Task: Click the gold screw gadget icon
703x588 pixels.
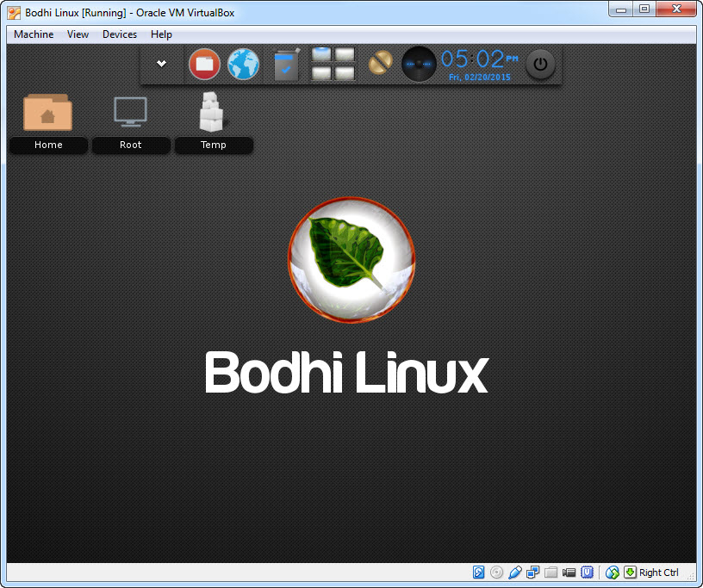Action: tap(380, 63)
